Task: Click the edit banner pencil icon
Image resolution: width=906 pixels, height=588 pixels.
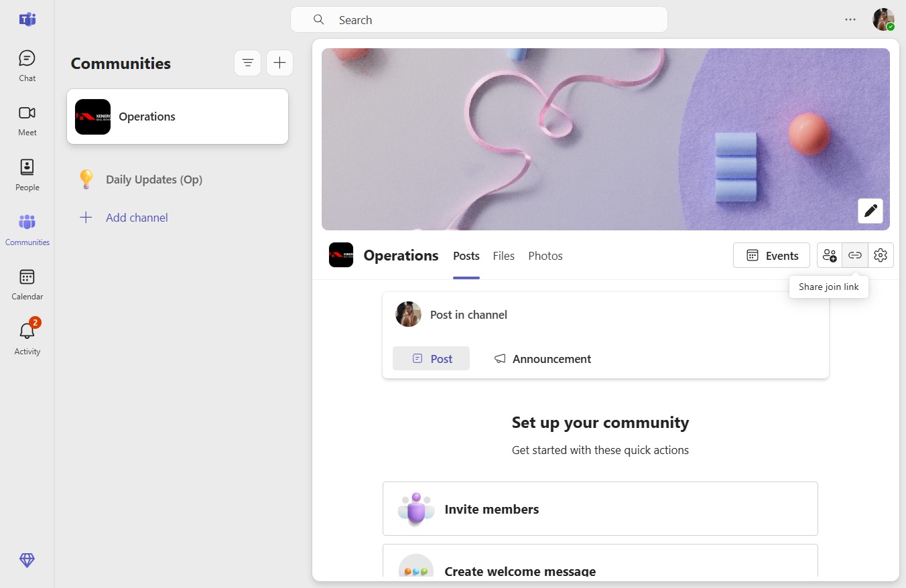Action: 870,211
